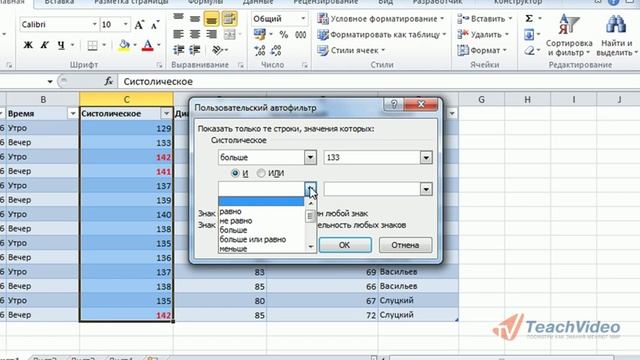Open AutoSum (Σ) function
This screenshot has width=640, height=360.
(x=529, y=19)
